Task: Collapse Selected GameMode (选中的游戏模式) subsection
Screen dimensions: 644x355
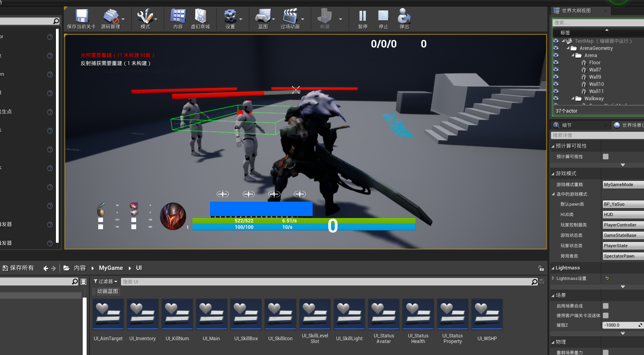Action: click(x=553, y=194)
